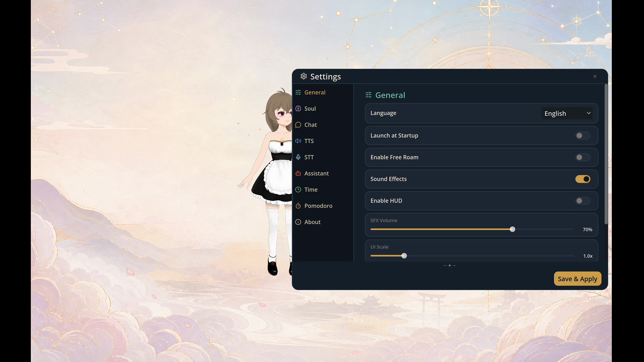
Task: Click the About info icon
Action: 298,222
